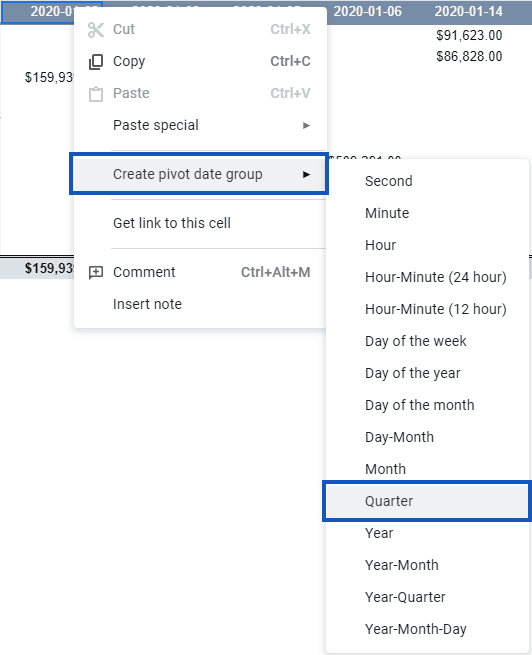The height and width of the screenshot is (655, 532).
Task: Select Month grouping option
Action: point(385,469)
